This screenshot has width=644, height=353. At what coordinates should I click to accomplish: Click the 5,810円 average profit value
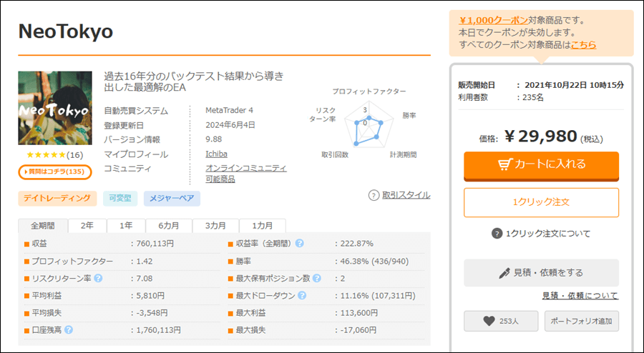pyautogui.click(x=150, y=296)
